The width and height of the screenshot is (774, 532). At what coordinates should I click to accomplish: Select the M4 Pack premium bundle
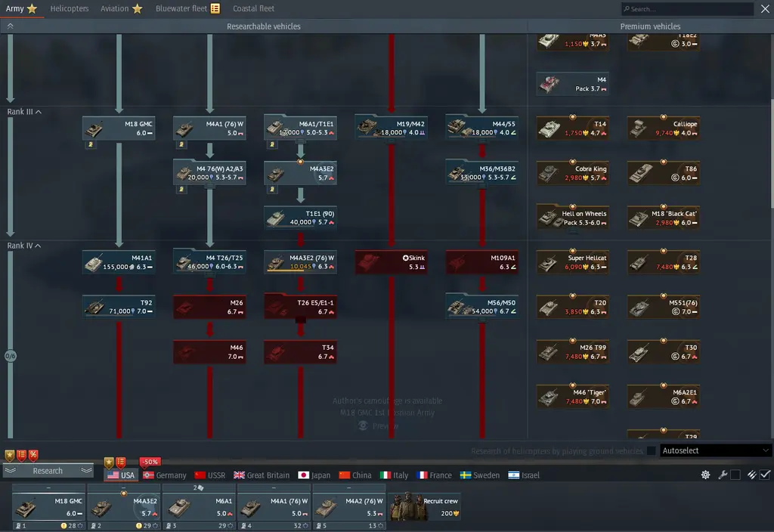point(572,84)
